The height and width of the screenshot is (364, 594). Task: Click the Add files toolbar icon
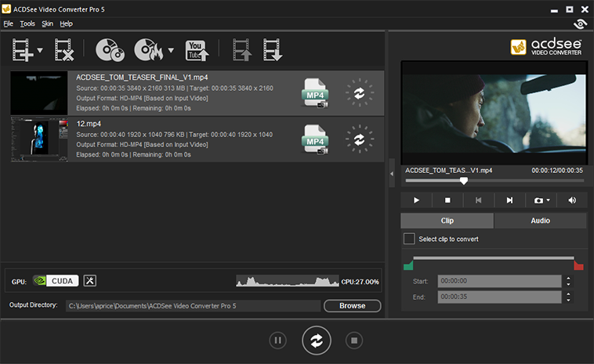(22, 51)
